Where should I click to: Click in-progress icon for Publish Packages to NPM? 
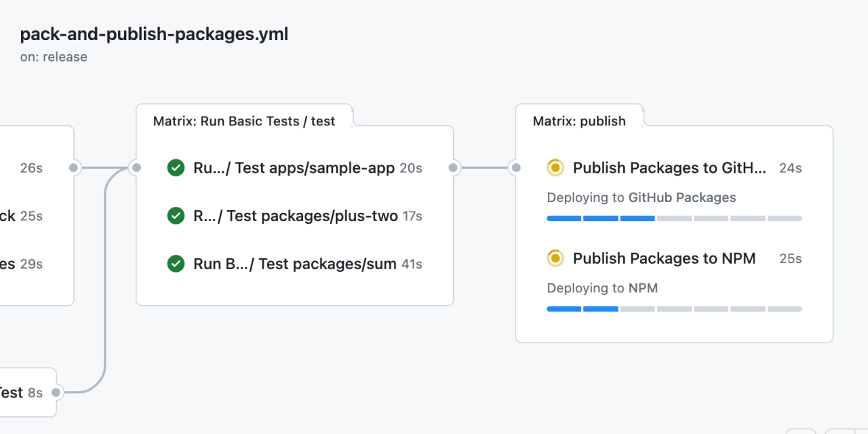[555, 258]
